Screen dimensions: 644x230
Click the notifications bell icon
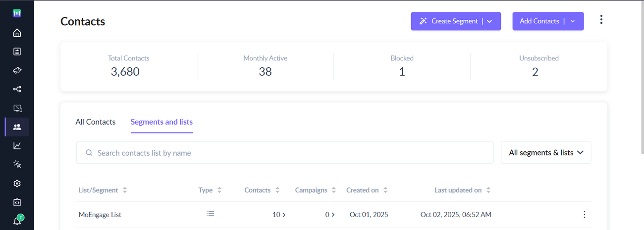tap(17, 221)
